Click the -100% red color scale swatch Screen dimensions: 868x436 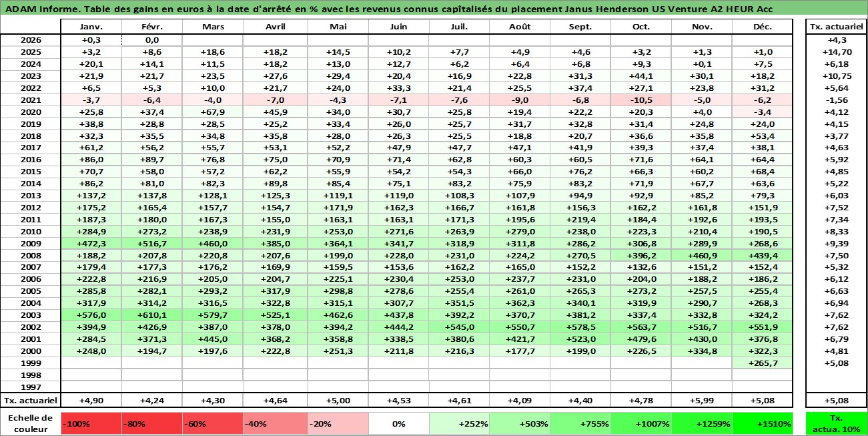(91, 423)
